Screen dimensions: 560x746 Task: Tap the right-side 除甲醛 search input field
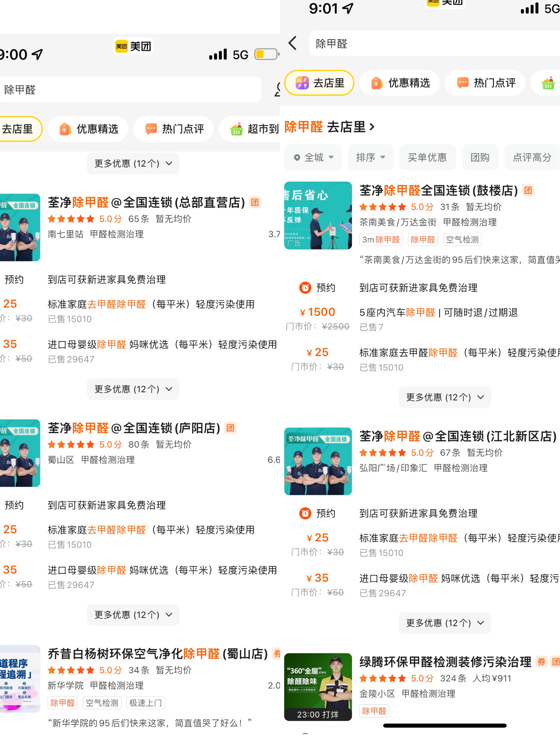click(434, 44)
